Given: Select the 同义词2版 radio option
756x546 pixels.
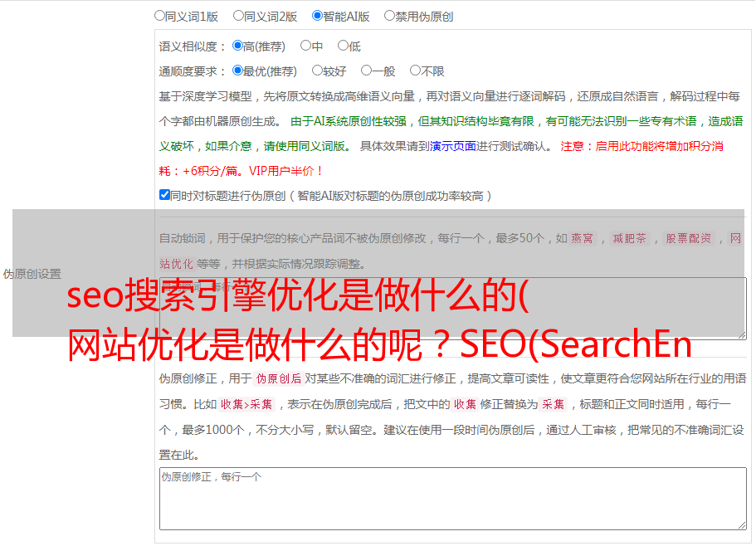Looking at the screenshot, I should [238, 16].
